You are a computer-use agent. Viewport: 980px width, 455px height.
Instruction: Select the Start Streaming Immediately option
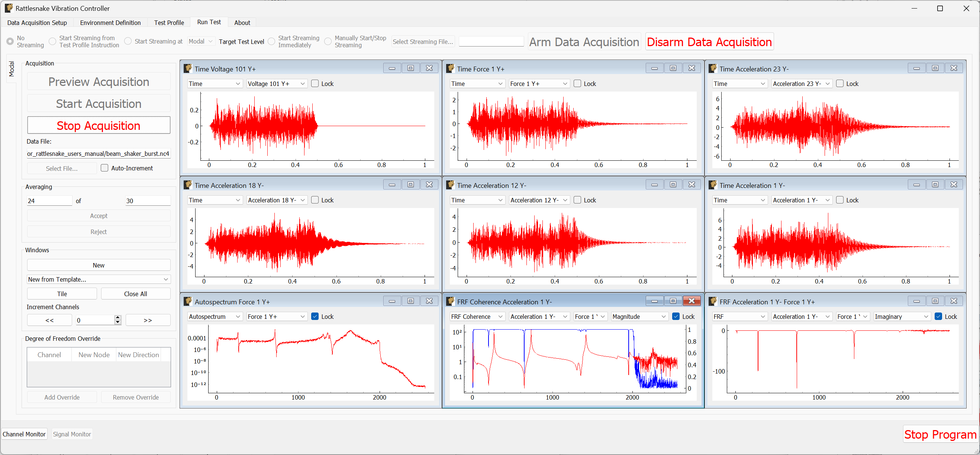[x=271, y=41]
